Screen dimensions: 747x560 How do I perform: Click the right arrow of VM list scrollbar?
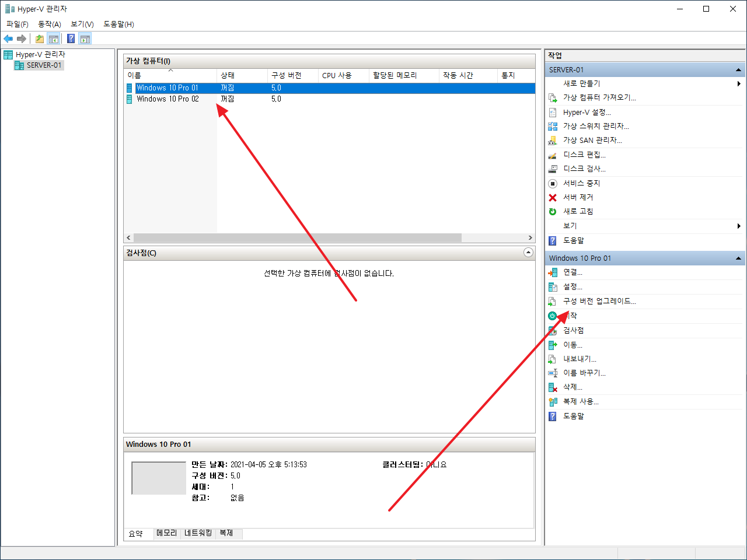tap(530, 237)
